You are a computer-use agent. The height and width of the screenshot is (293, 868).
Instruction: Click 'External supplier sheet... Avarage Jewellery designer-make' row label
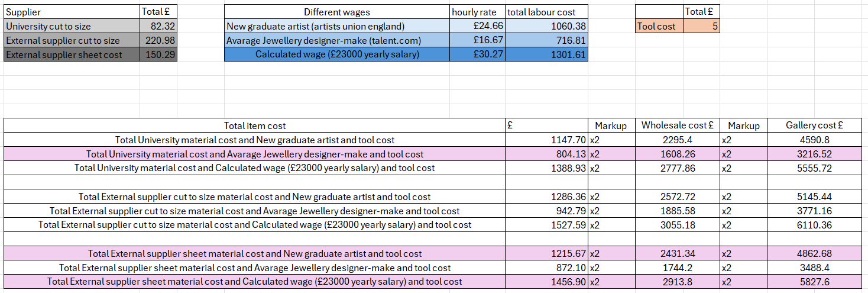[255, 268]
